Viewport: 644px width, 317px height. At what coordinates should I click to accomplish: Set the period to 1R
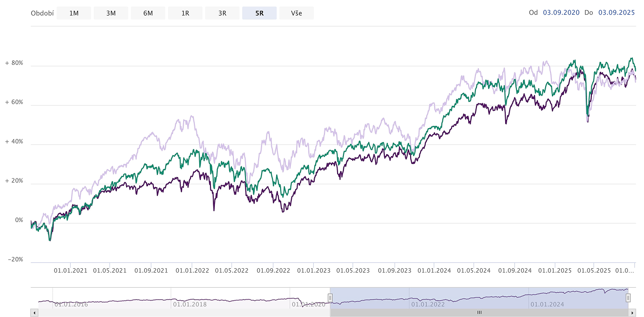coord(185,13)
